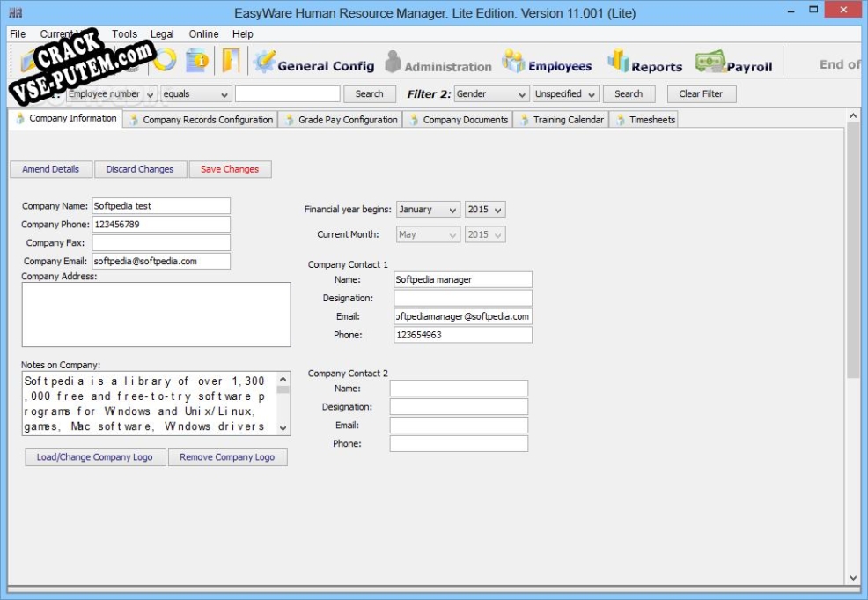The width and height of the screenshot is (868, 600).
Task: Click the main window vertical scrollbar thumb
Action: tap(853, 251)
